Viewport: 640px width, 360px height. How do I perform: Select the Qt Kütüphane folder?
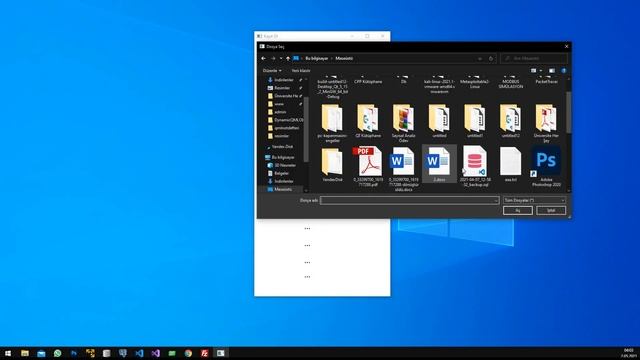368,121
